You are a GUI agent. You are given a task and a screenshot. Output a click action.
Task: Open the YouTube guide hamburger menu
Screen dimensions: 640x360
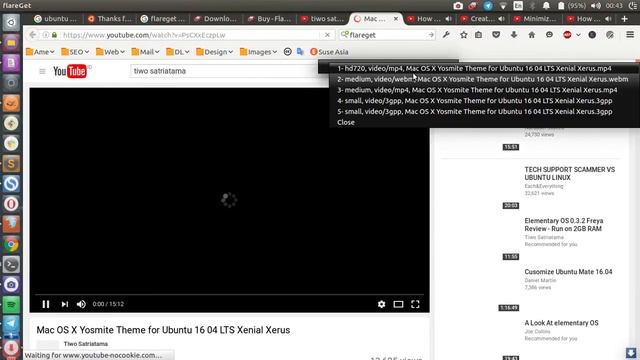click(42, 71)
